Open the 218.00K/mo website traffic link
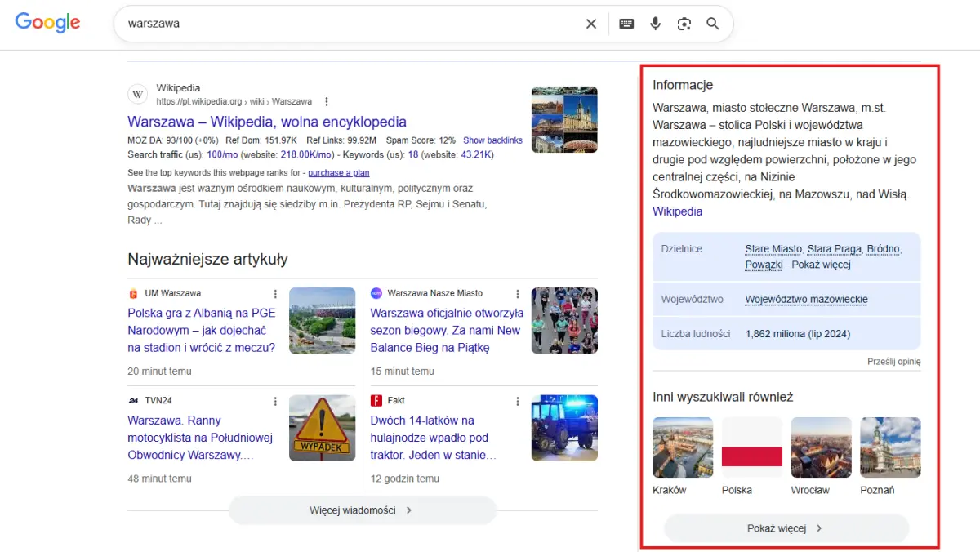 pos(306,154)
